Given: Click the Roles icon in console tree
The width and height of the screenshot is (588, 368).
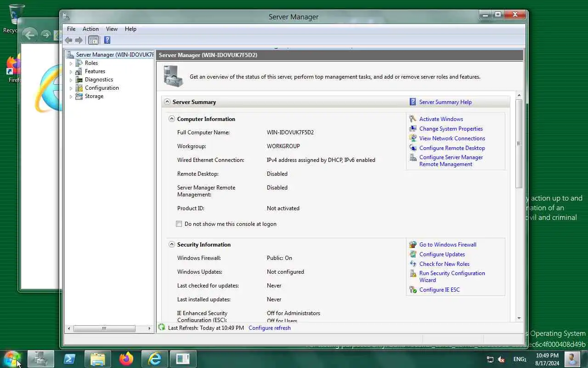Looking at the screenshot, I should 79,63.
